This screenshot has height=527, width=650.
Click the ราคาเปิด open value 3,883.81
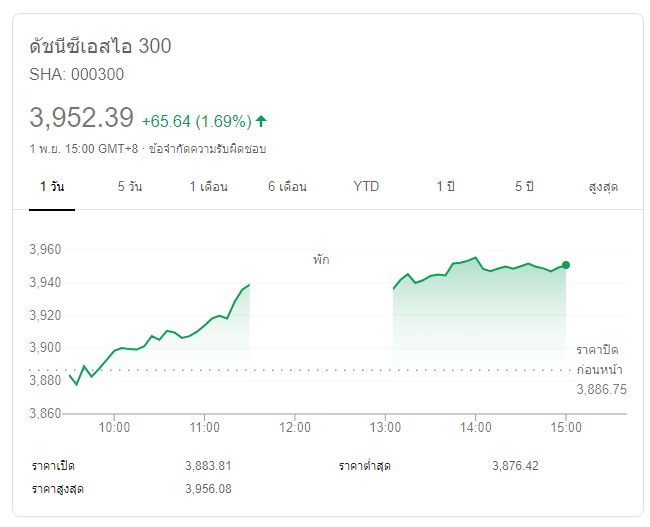point(208,466)
